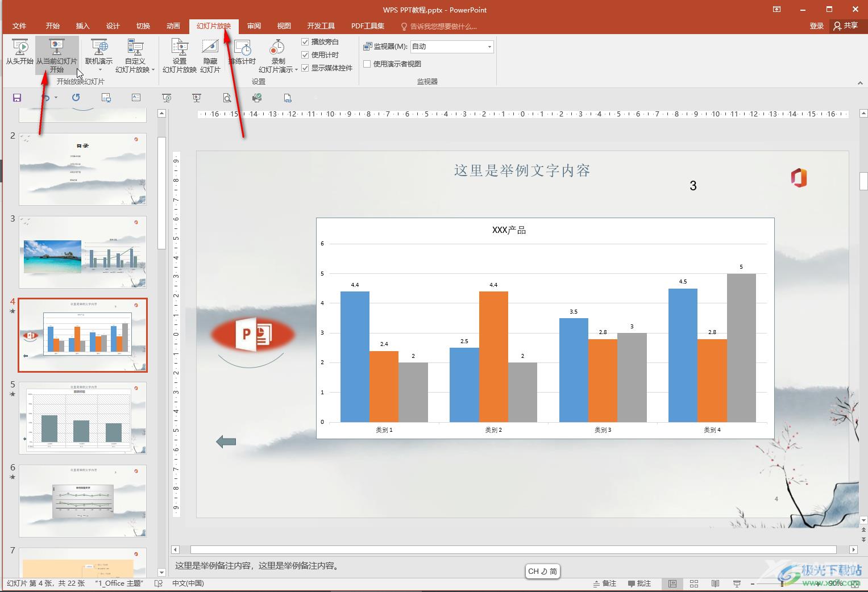Image resolution: width=868 pixels, height=592 pixels.
Task: Click the document link icon in quick toolbar
Action: pos(288,98)
